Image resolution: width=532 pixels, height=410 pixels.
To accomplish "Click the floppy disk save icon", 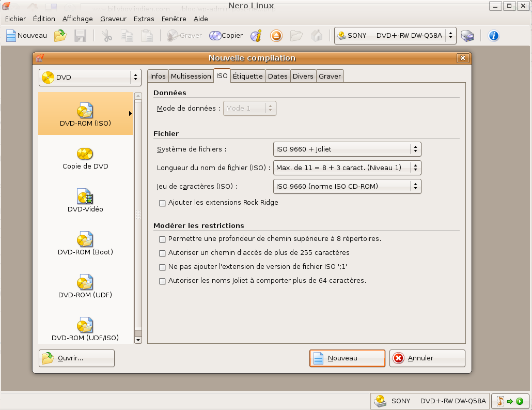I will pos(81,36).
